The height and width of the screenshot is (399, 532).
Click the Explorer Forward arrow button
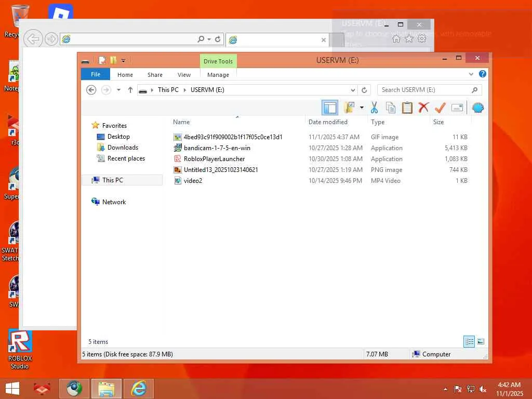tap(106, 90)
